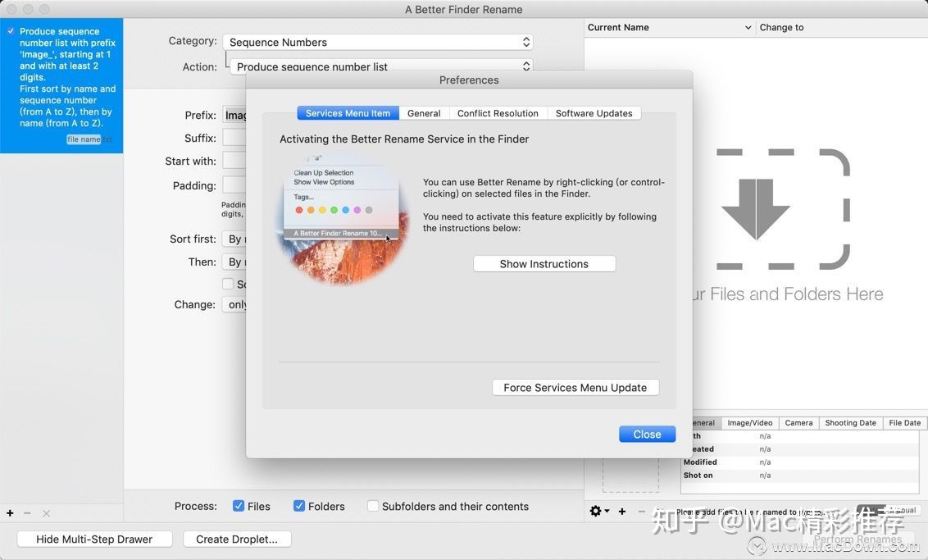The width and height of the screenshot is (928, 560).
Task: Click the Create Droplet button
Action: tap(237, 540)
